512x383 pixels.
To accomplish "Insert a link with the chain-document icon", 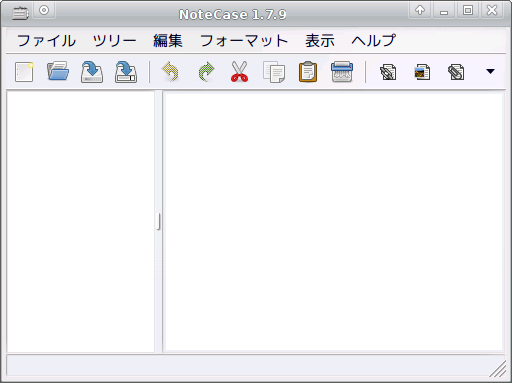I will [388, 72].
